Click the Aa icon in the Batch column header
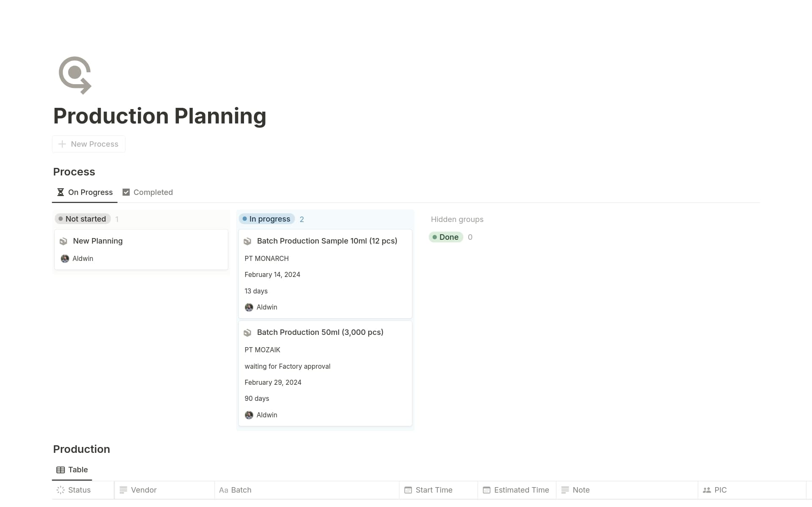 point(224,490)
